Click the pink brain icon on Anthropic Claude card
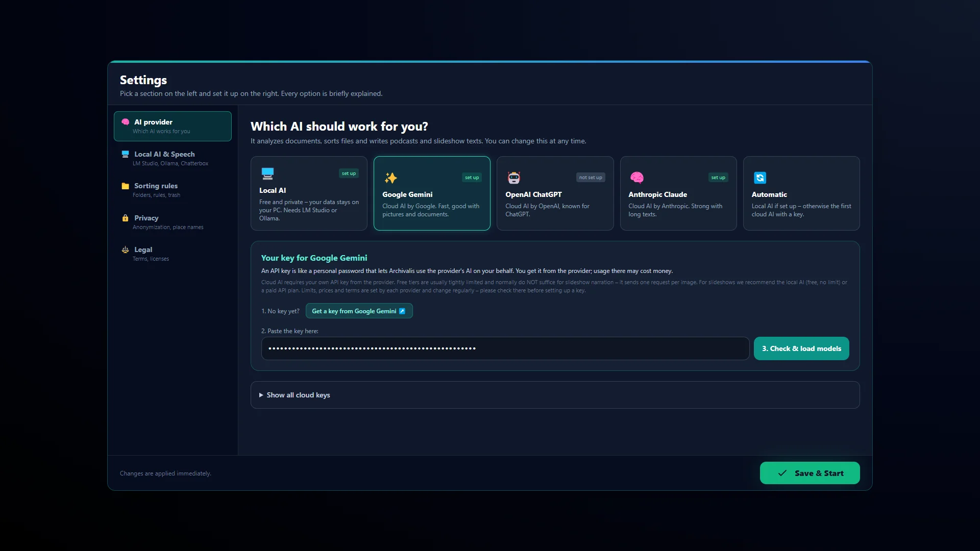 point(637,178)
